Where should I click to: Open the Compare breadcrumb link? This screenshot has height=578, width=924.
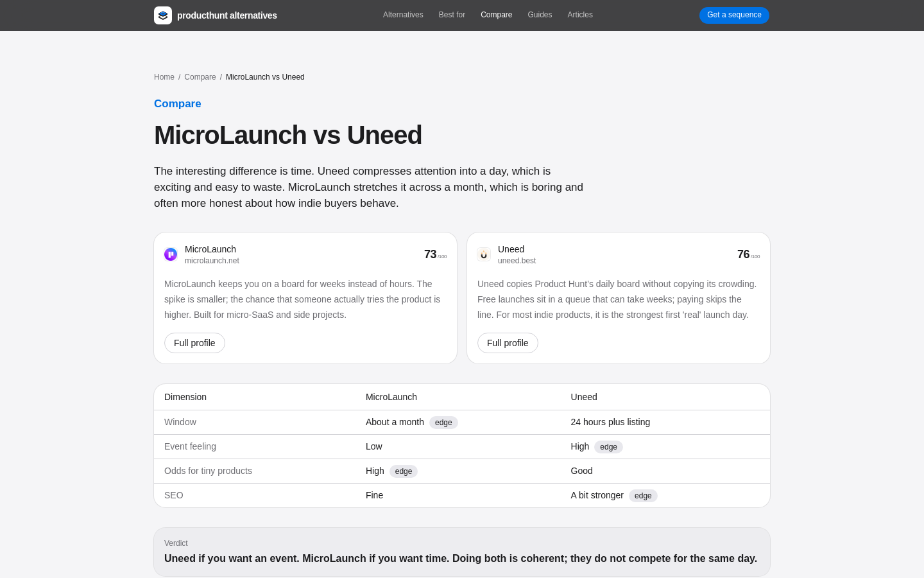coord(200,77)
